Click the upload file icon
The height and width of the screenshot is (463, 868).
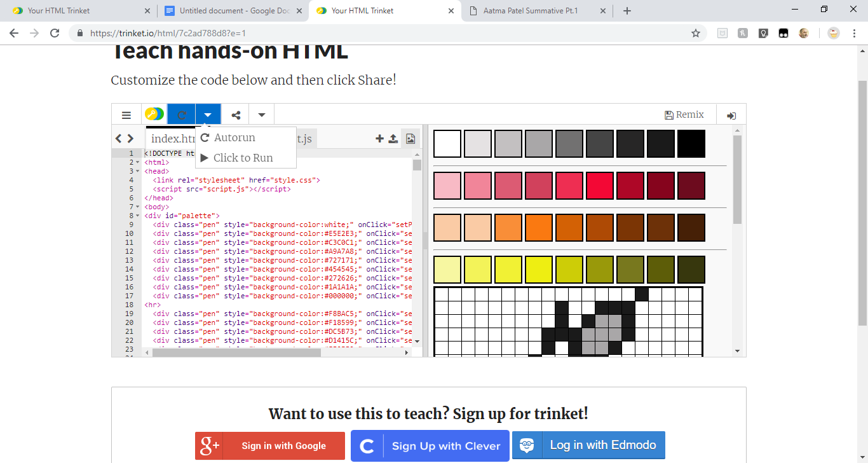click(x=393, y=139)
